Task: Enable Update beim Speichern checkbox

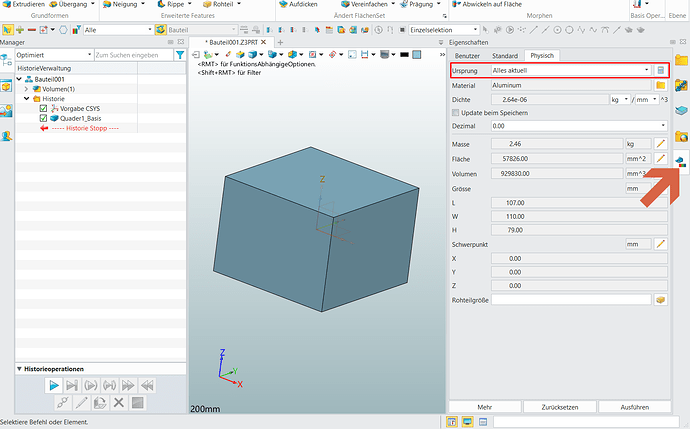Action: (x=456, y=113)
